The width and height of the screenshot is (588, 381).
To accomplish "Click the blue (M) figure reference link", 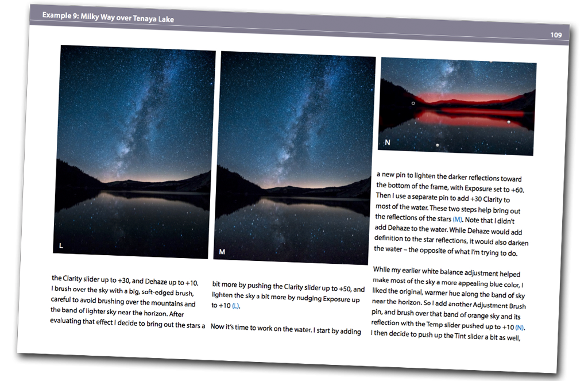I will 458,219.
